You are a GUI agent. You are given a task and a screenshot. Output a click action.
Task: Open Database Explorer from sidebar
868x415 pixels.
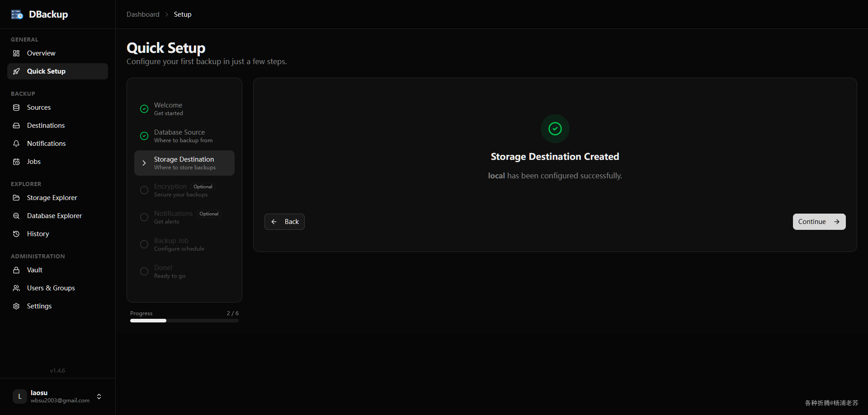tap(57, 216)
